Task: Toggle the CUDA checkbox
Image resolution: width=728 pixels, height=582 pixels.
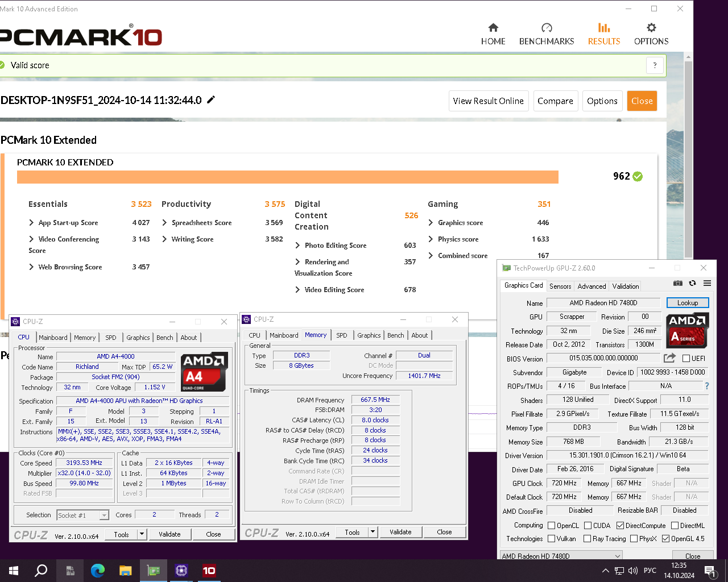Action: (x=588, y=526)
